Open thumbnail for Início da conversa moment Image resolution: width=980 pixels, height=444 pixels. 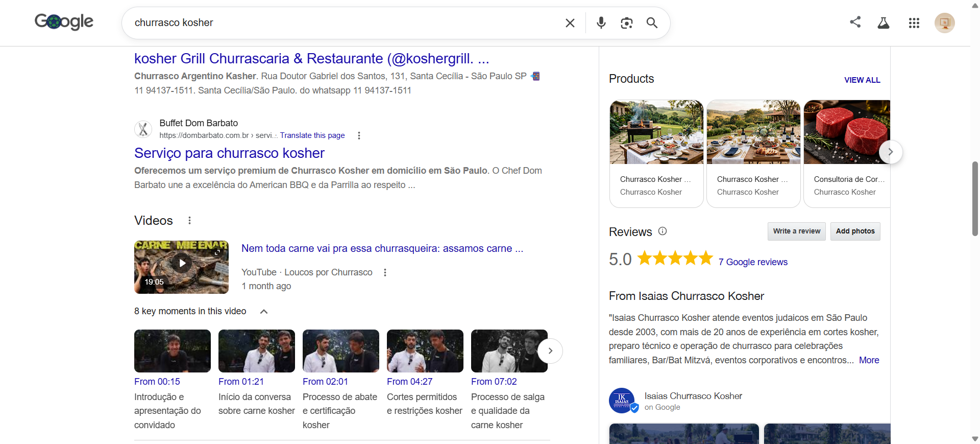[257, 351]
